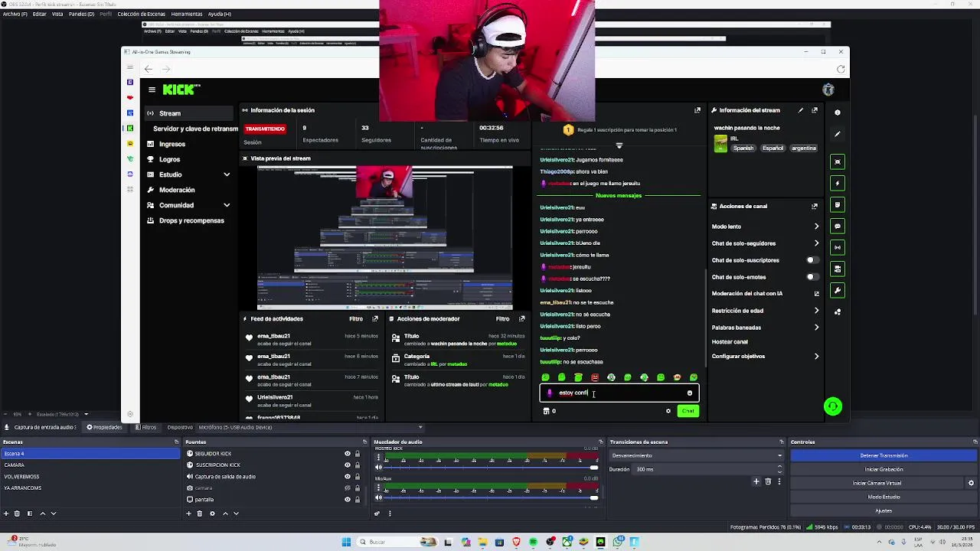
Task: Show the camara source eye icon
Action: click(x=348, y=487)
